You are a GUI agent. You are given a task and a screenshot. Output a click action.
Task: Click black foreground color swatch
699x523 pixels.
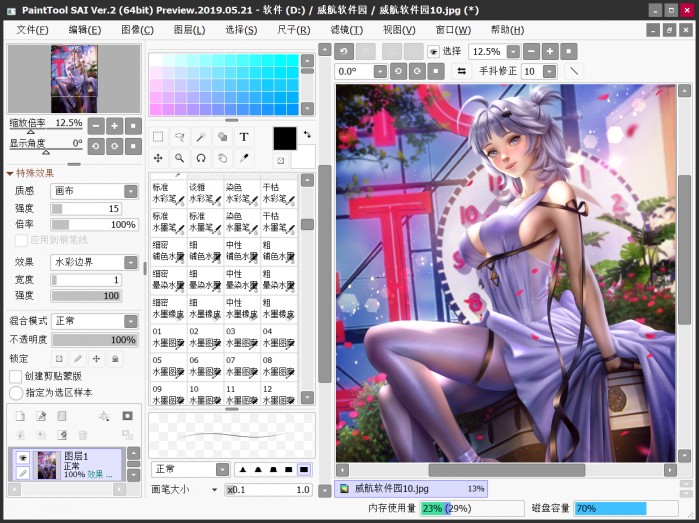[x=285, y=139]
